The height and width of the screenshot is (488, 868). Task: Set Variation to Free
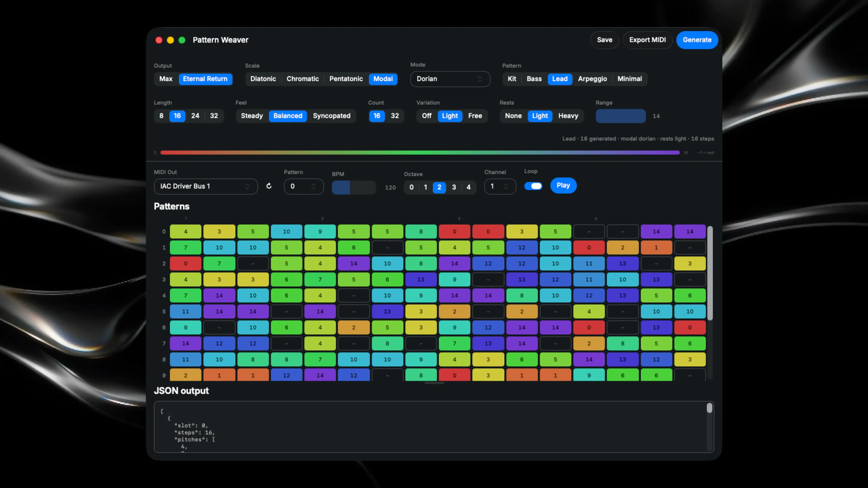475,116
